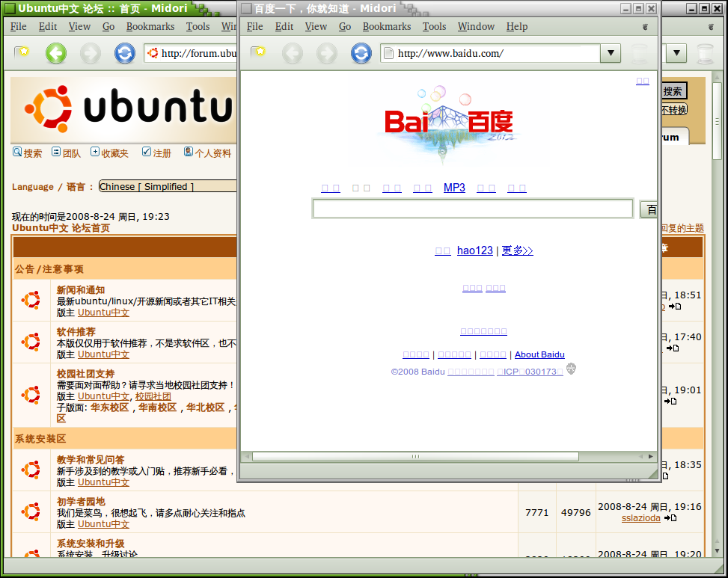Click forum icon beside 软件推荐

(31, 342)
